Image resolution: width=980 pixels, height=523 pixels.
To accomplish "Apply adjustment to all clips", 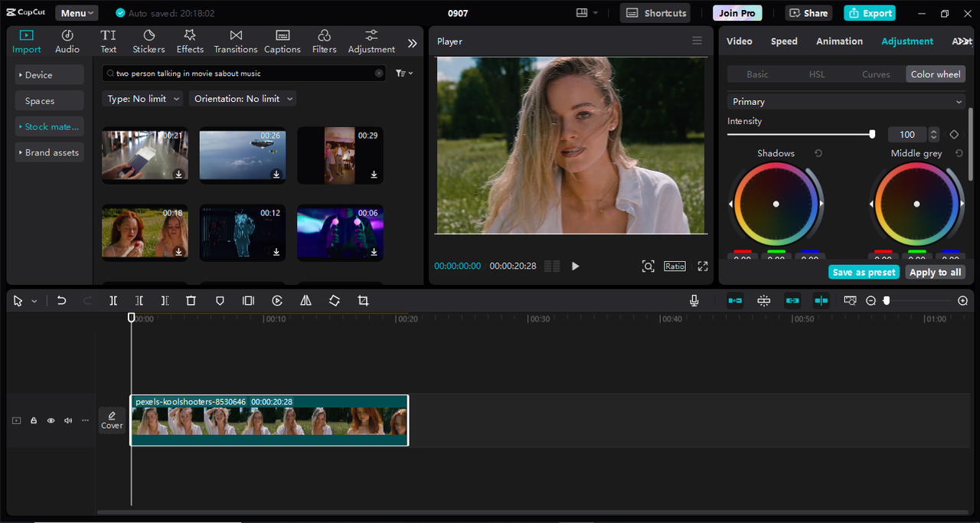I will (935, 273).
